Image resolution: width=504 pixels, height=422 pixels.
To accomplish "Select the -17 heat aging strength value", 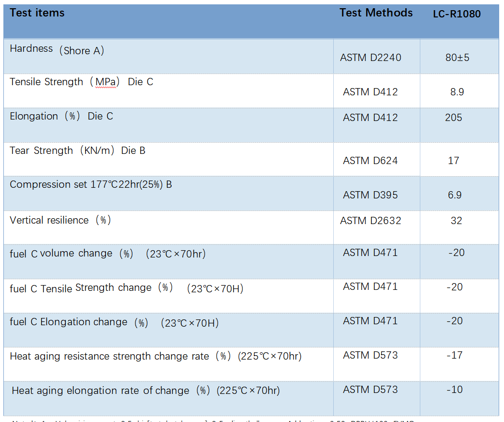I will (454, 355).
